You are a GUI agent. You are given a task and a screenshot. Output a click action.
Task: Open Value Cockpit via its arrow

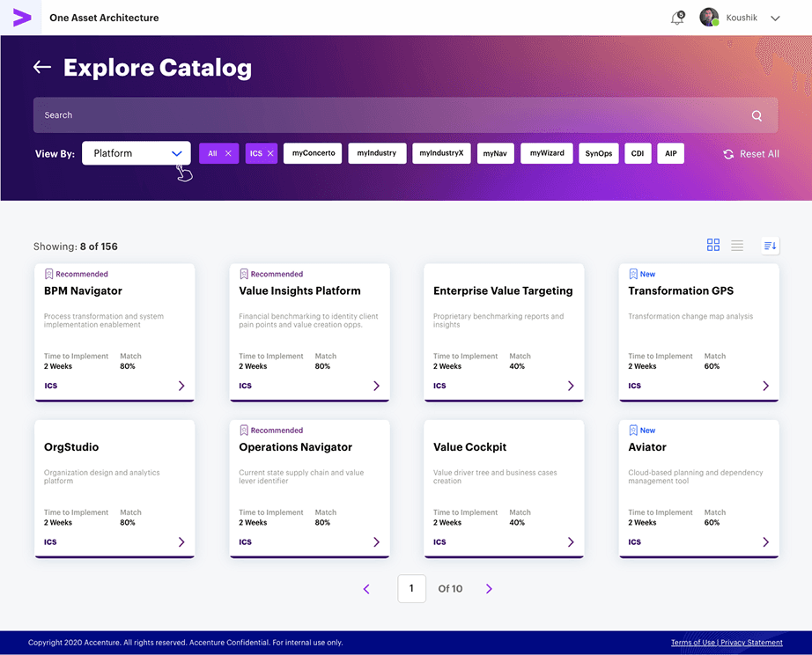[x=571, y=542]
